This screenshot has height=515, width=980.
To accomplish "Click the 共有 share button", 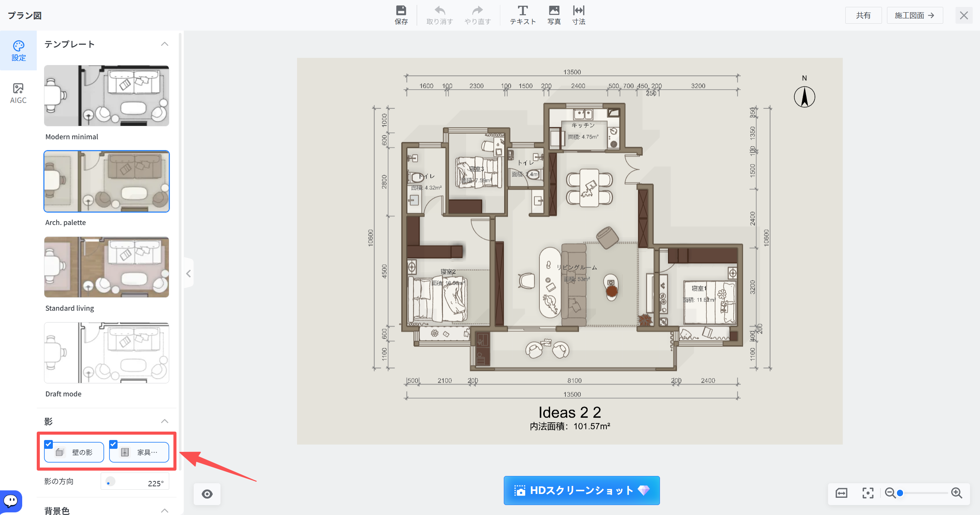I will 863,15.
